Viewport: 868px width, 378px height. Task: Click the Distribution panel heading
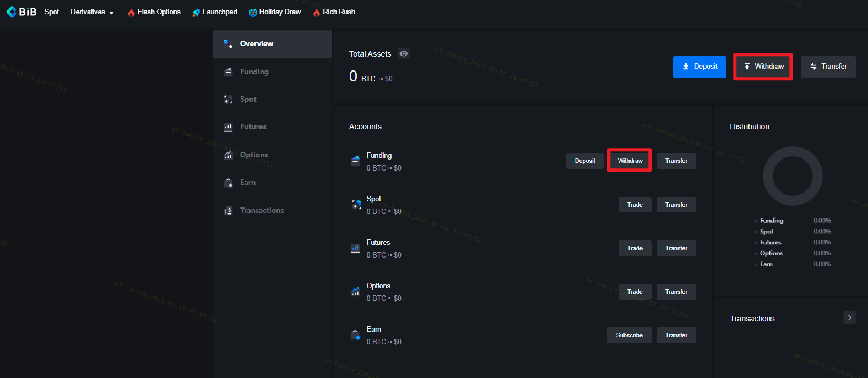pyautogui.click(x=750, y=127)
